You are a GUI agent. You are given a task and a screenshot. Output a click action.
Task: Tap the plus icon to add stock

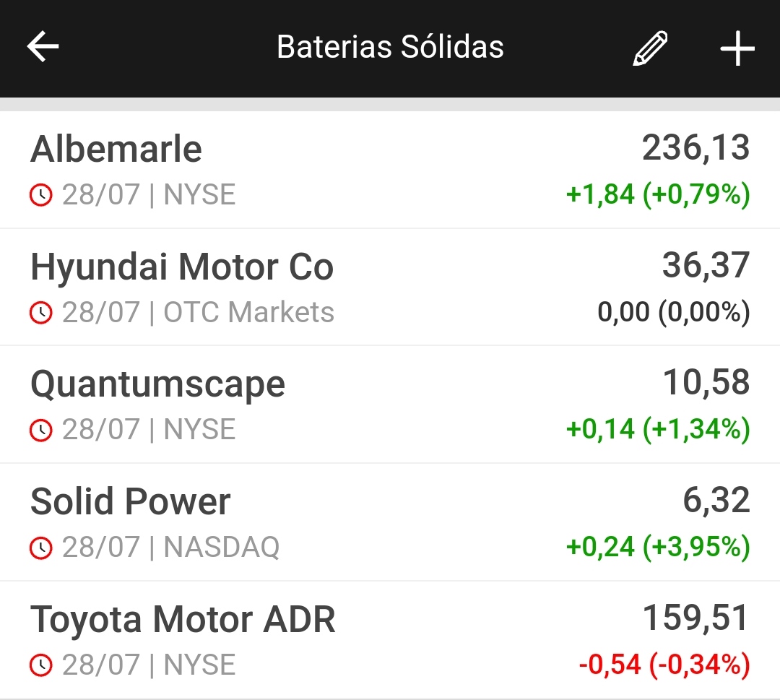pyautogui.click(x=737, y=48)
